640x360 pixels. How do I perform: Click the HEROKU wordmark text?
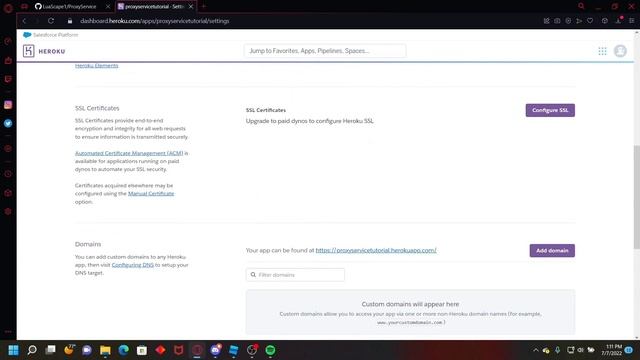[x=52, y=51]
